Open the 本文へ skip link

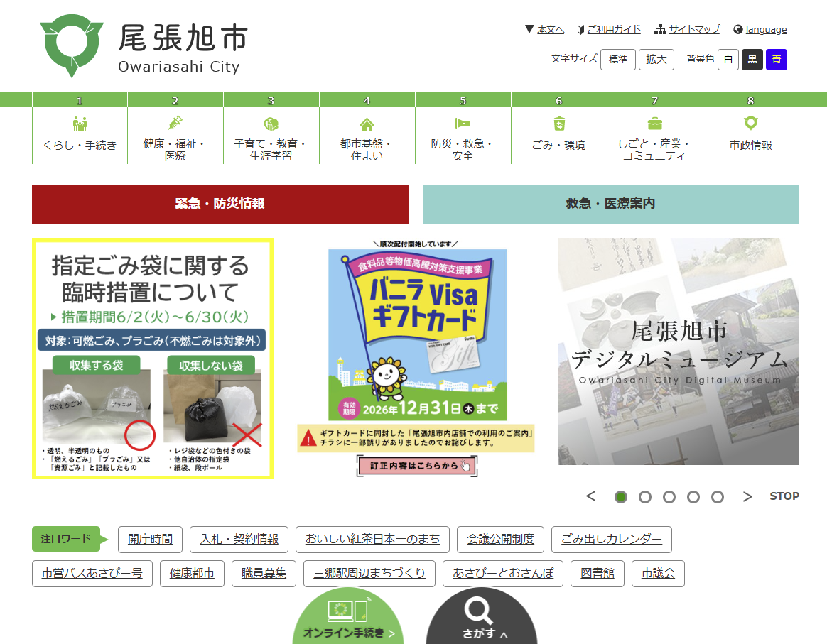pos(551,30)
